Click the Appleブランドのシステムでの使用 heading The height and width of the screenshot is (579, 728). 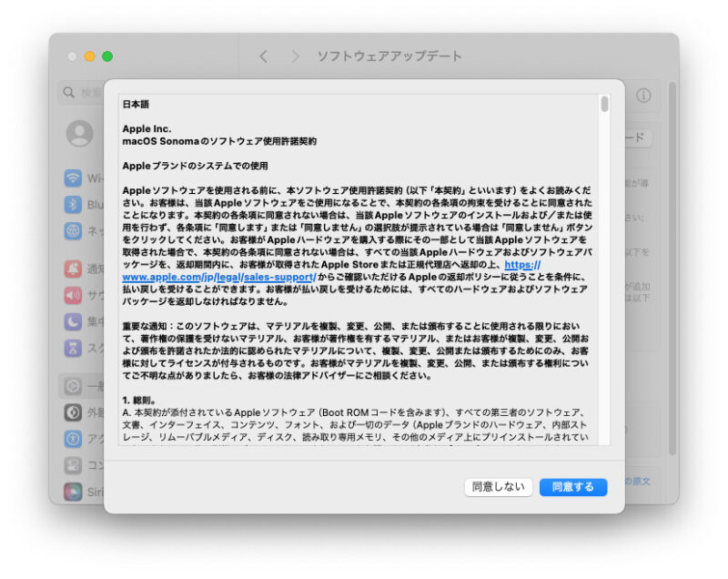[x=195, y=167]
